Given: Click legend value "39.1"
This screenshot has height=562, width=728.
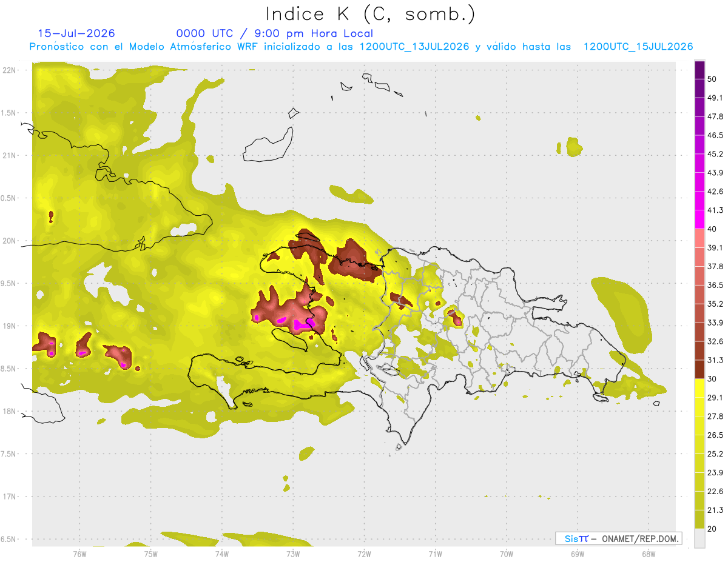Looking at the screenshot, I should click(715, 247).
